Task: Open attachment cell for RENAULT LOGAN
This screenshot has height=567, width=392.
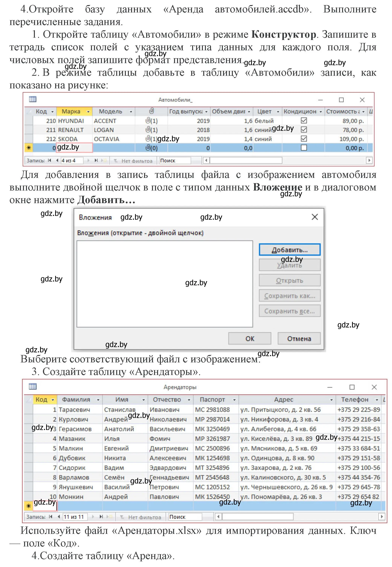Action: [x=151, y=130]
